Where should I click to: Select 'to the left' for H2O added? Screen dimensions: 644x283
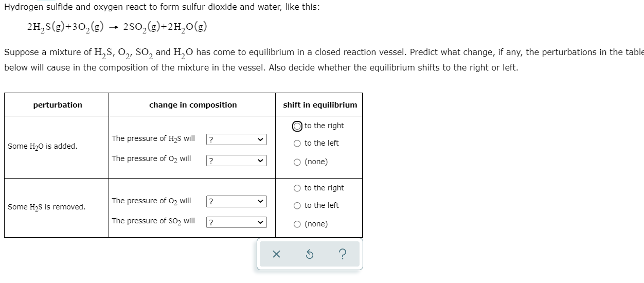297,144
